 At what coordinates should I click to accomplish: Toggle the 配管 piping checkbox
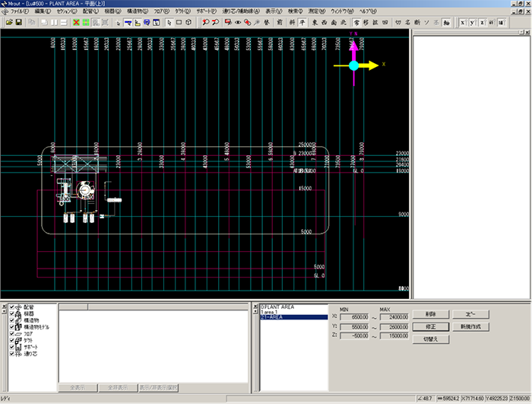pyautogui.click(x=13, y=308)
